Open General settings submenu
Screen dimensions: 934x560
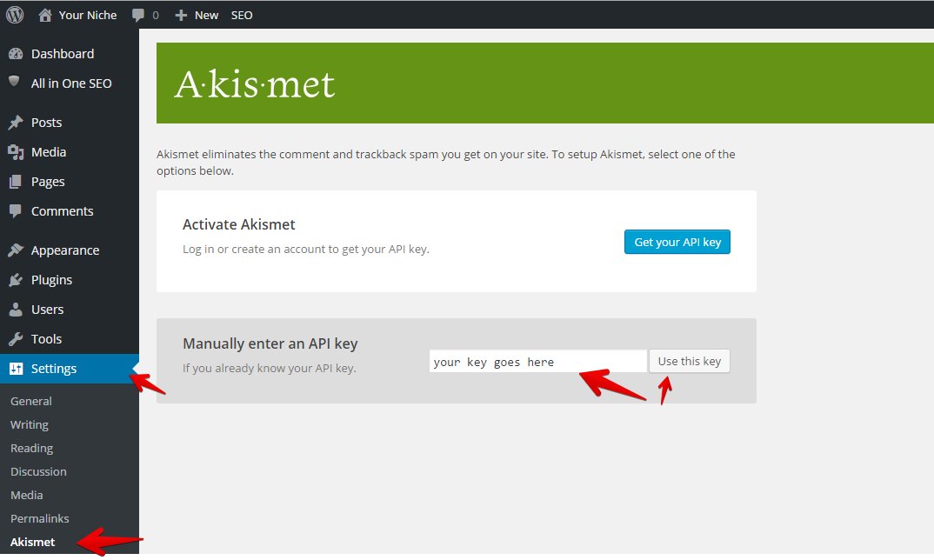[31, 401]
